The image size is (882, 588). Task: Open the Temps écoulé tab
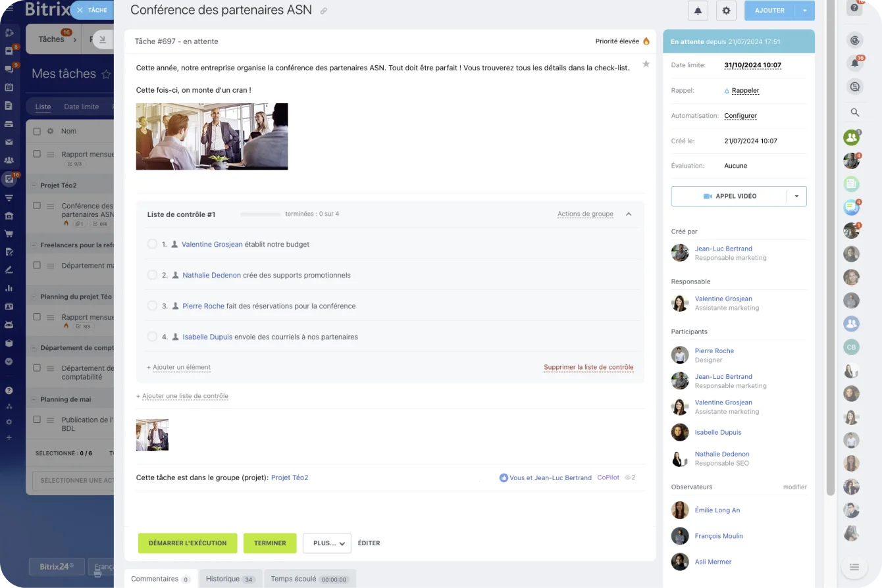tap(309, 579)
